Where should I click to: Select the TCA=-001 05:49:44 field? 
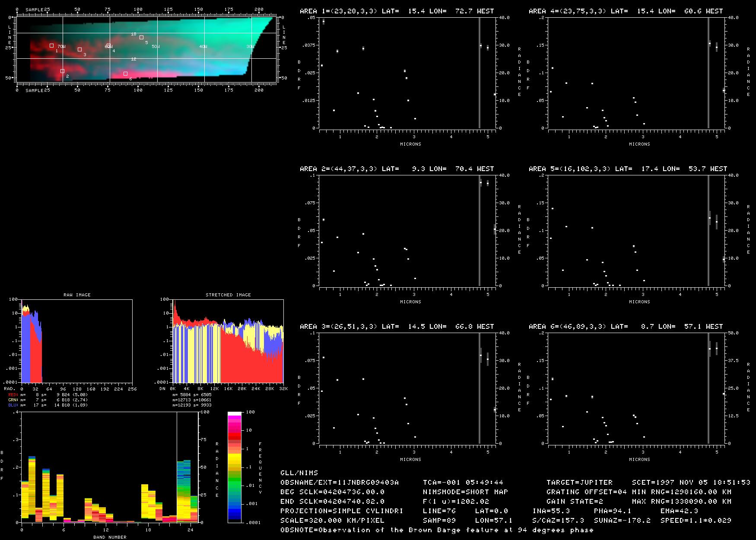(463, 483)
